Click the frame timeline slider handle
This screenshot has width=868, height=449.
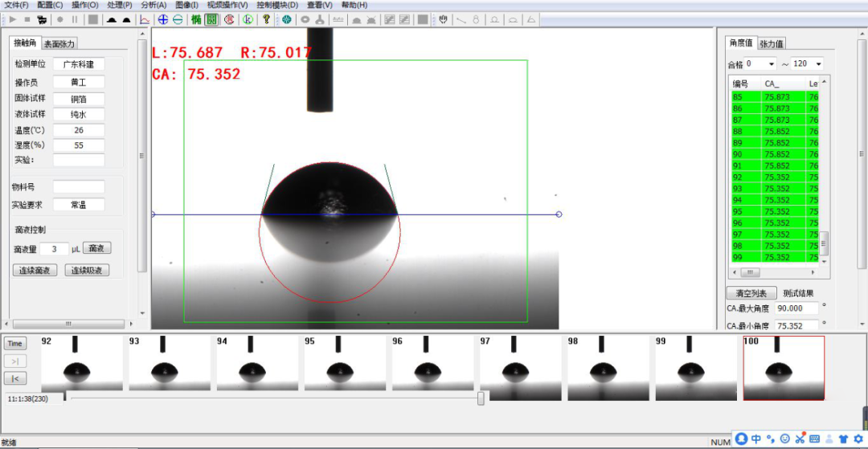coord(481,398)
